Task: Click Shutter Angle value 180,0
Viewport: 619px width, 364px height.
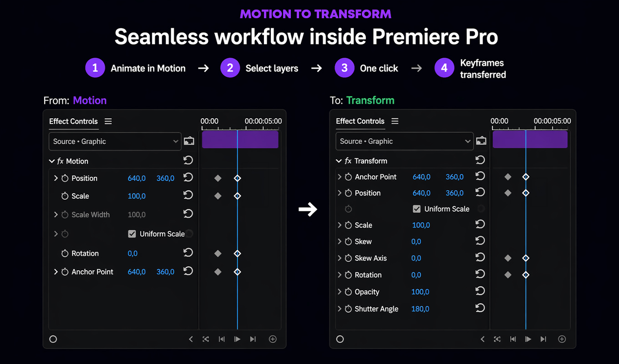Action: click(x=420, y=309)
